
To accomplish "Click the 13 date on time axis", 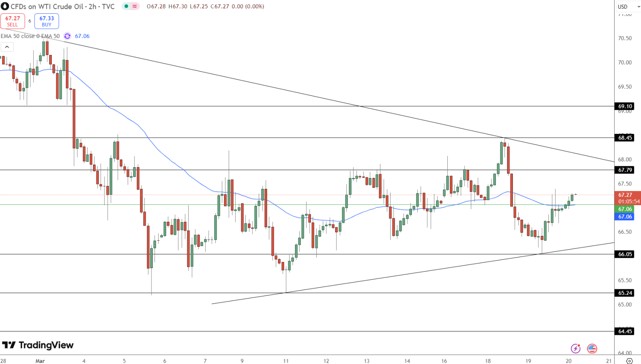I will tap(366, 361).
